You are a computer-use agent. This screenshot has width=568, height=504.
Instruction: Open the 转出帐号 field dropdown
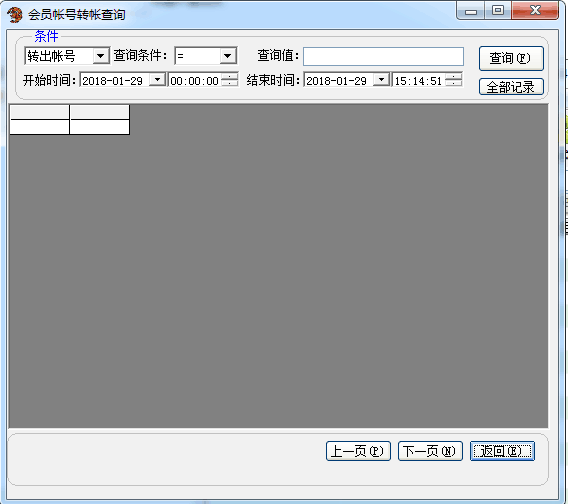click(x=100, y=56)
